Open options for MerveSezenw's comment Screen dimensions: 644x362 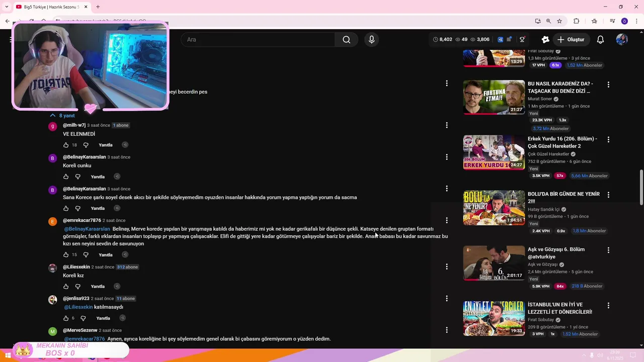446,330
